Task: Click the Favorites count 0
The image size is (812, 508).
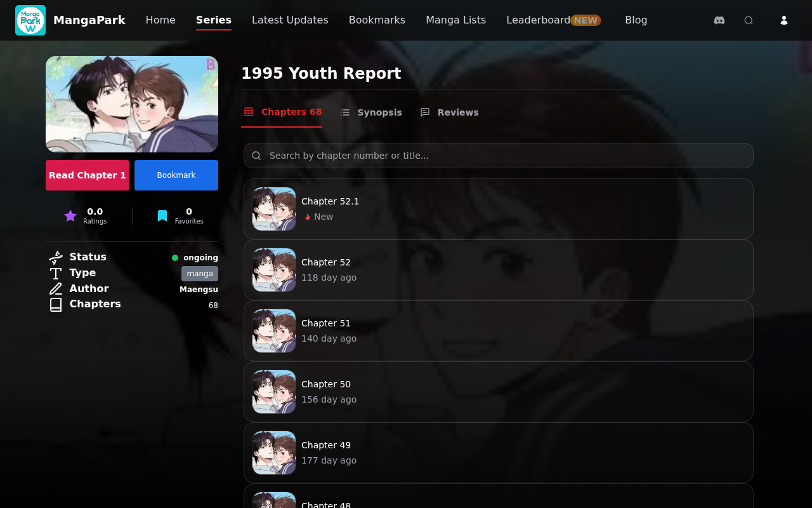Action: pos(189,211)
